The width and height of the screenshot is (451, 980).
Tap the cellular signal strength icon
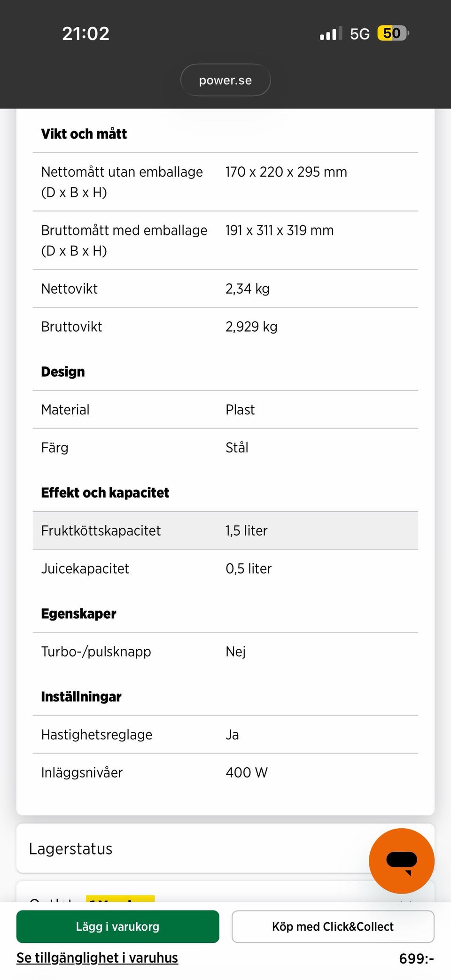(x=331, y=34)
